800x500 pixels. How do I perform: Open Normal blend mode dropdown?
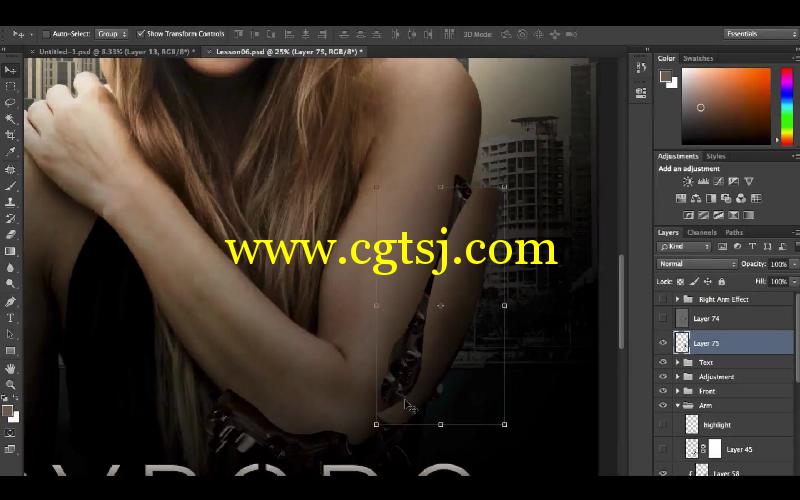click(696, 264)
